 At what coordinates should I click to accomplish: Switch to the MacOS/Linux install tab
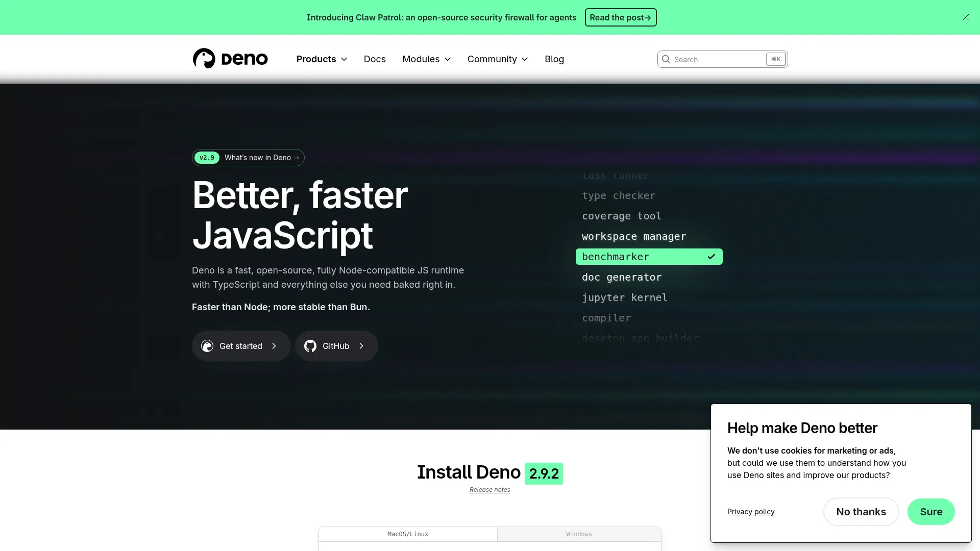[x=408, y=534]
